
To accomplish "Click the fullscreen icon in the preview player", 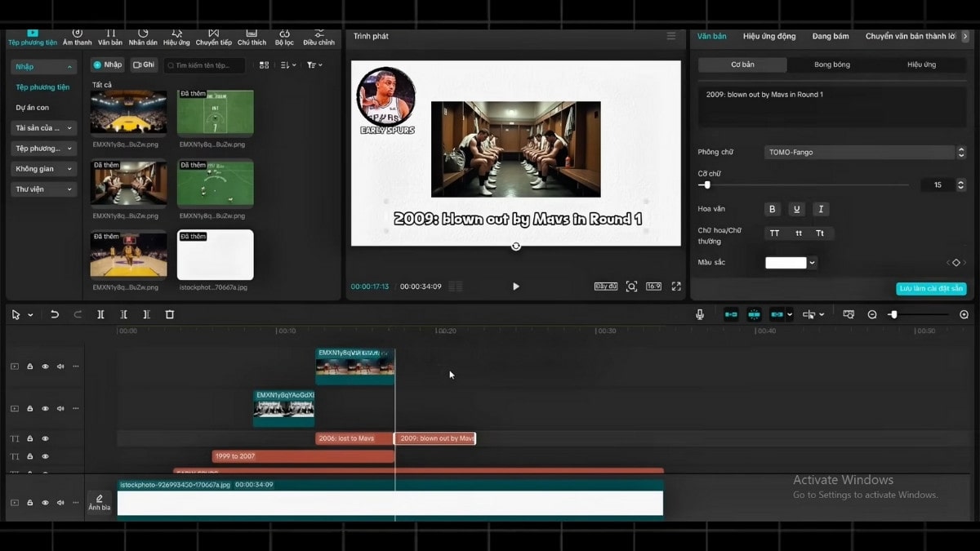I will pyautogui.click(x=675, y=287).
